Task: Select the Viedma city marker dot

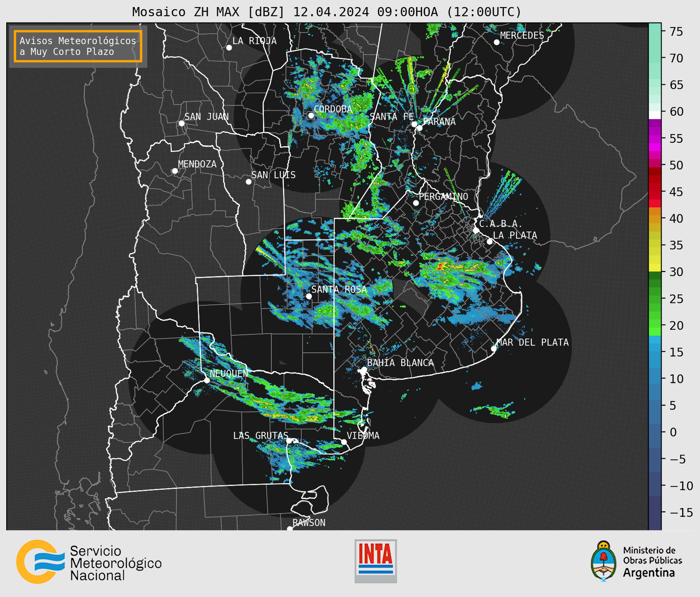Action: 344,442
